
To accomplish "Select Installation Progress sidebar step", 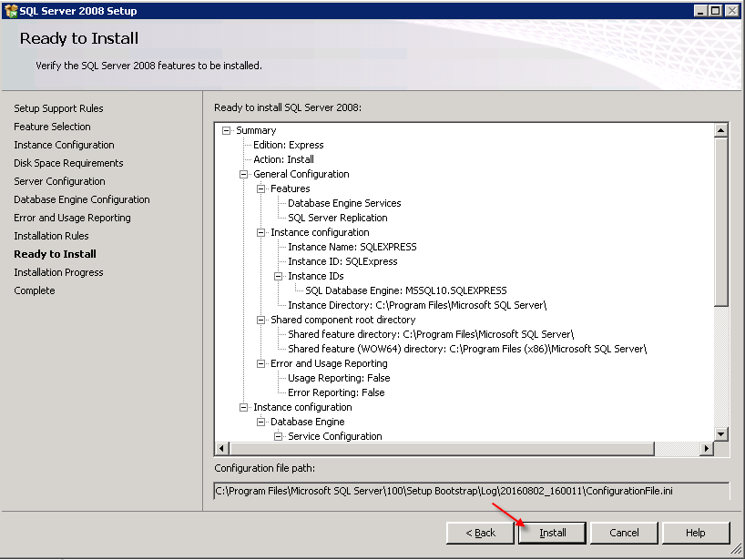I will (58, 272).
